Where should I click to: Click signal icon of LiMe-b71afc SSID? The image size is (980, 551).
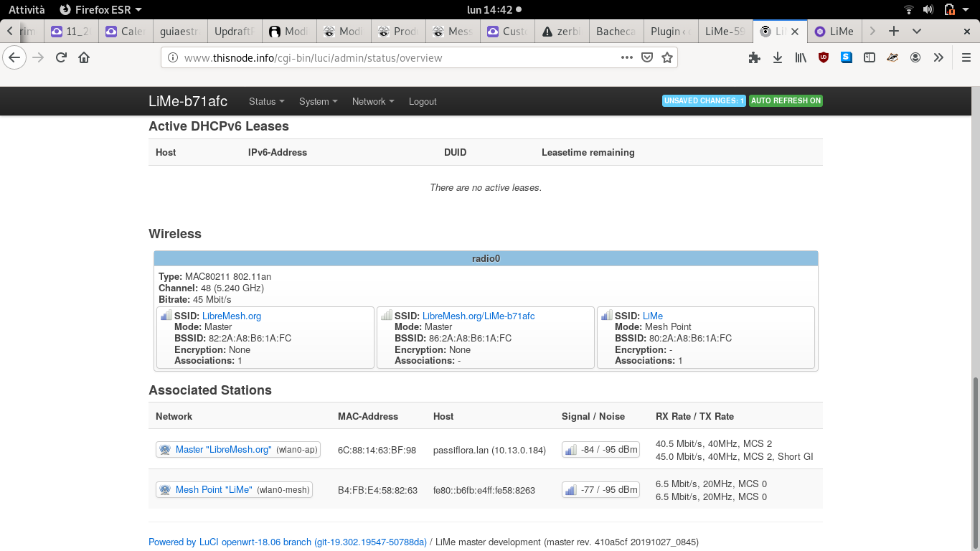386,315
